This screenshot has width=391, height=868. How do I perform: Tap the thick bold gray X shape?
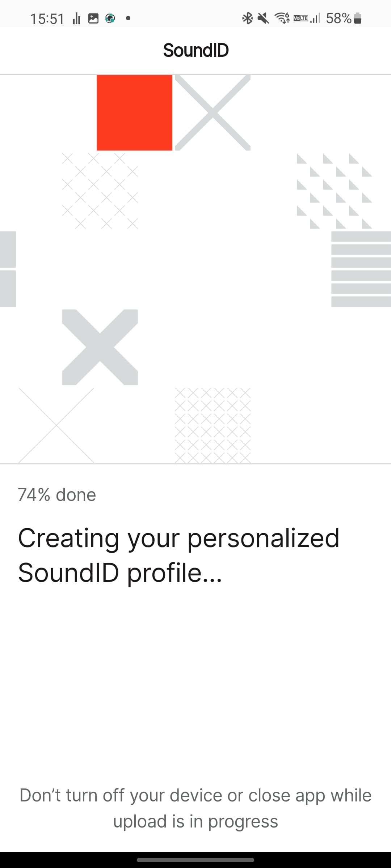coord(100,347)
